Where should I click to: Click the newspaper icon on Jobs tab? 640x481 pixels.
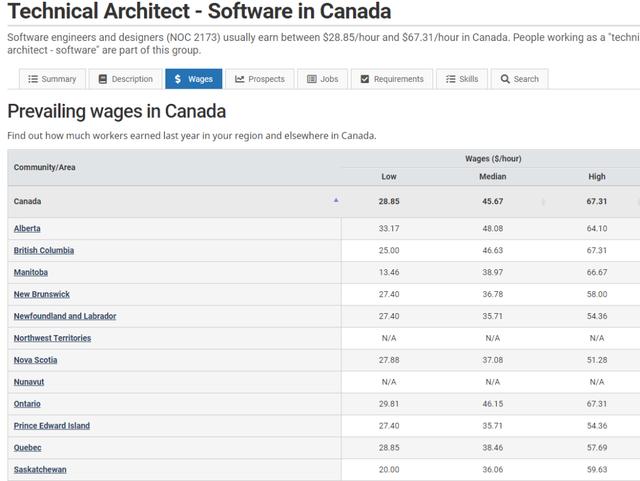tap(312, 79)
